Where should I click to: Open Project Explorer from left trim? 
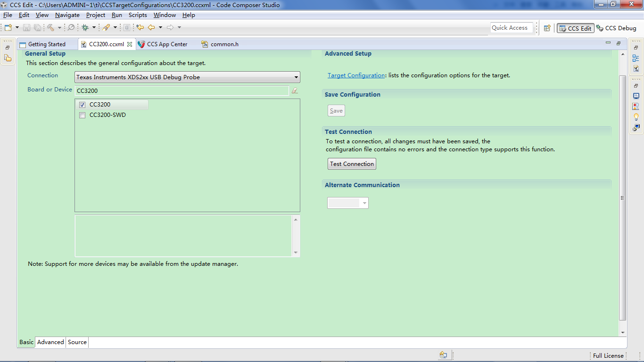pos(8,58)
